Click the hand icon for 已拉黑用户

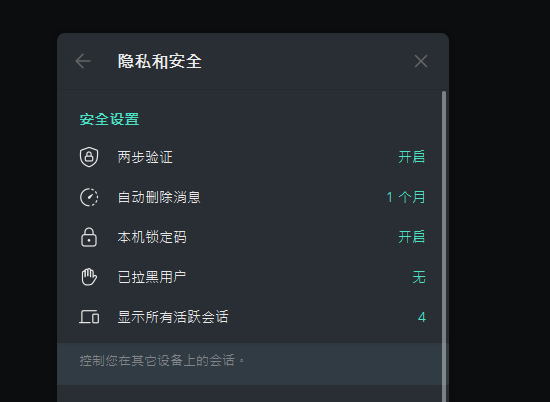point(89,277)
